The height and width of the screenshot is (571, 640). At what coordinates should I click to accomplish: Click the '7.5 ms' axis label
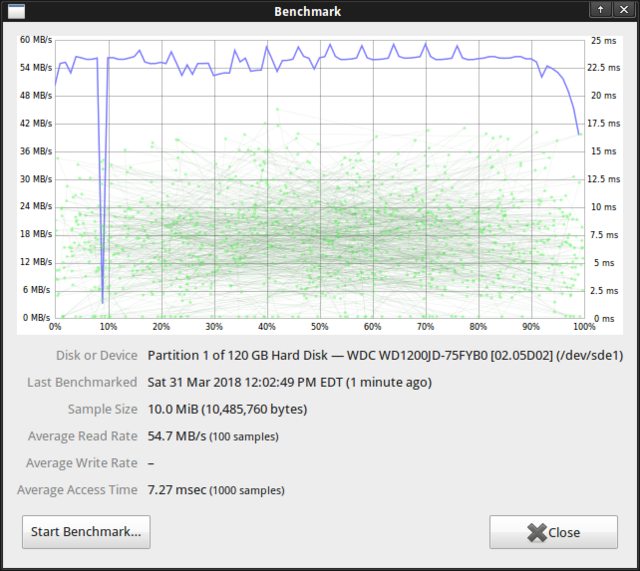(604, 235)
